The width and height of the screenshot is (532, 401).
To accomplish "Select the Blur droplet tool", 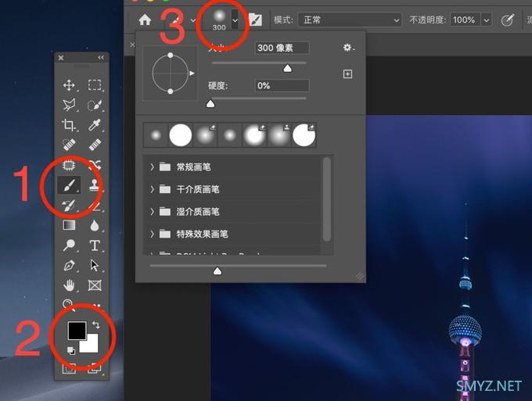I will point(95,225).
